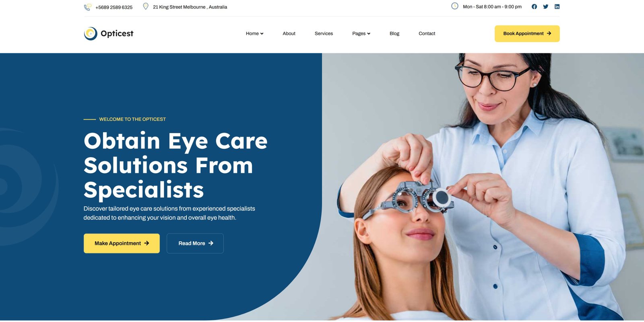Viewport: 644px width, 322px height.
Task: Click the location pin icon
Action: [x=146, y=6]
